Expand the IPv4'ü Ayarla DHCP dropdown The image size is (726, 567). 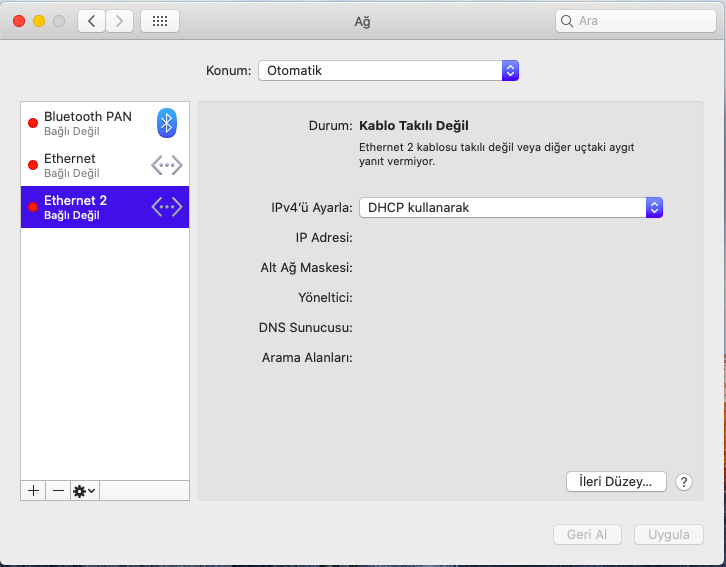pyautogui.click(x=511, y=207)
